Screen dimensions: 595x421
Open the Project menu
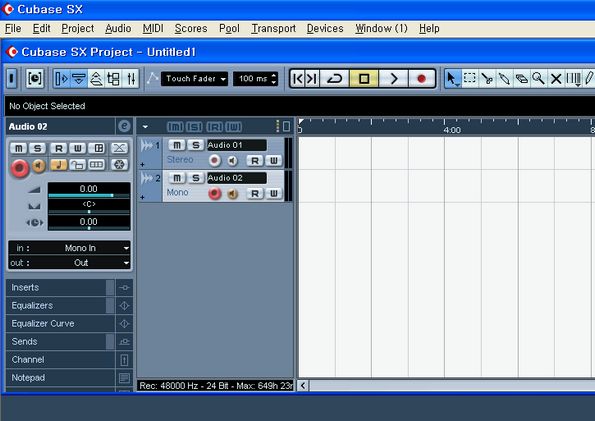click(77, 28)
